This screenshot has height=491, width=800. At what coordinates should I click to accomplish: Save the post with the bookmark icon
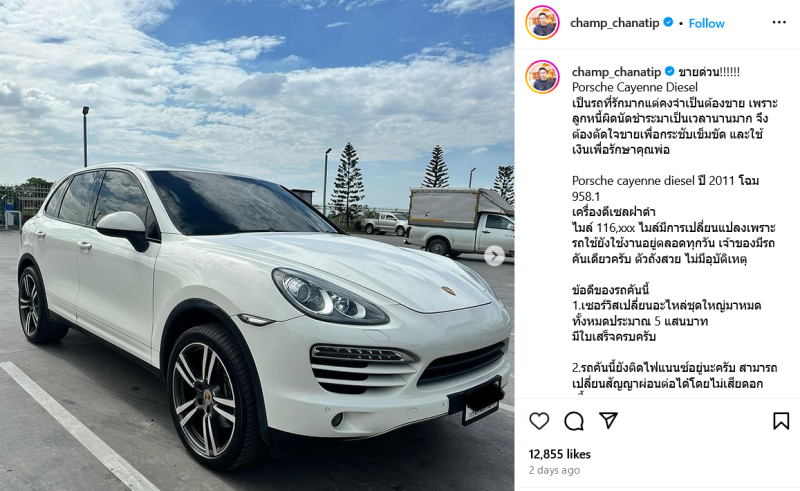click(x=781, y=421)
